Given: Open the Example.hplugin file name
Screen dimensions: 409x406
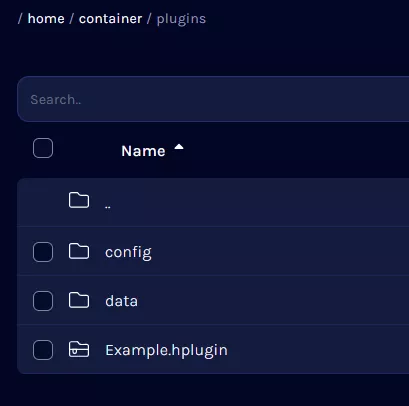Looking at the screenshot, I should coord(166,351).
